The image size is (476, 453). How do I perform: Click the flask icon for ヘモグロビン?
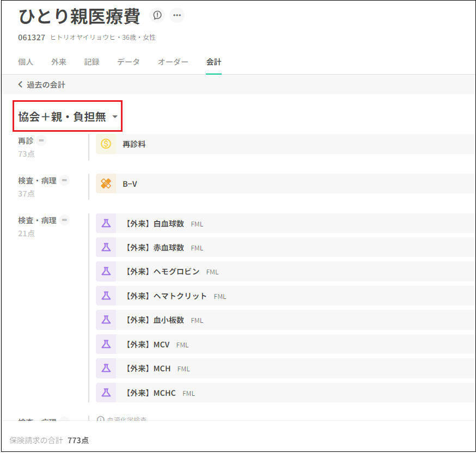click(106, 272)
